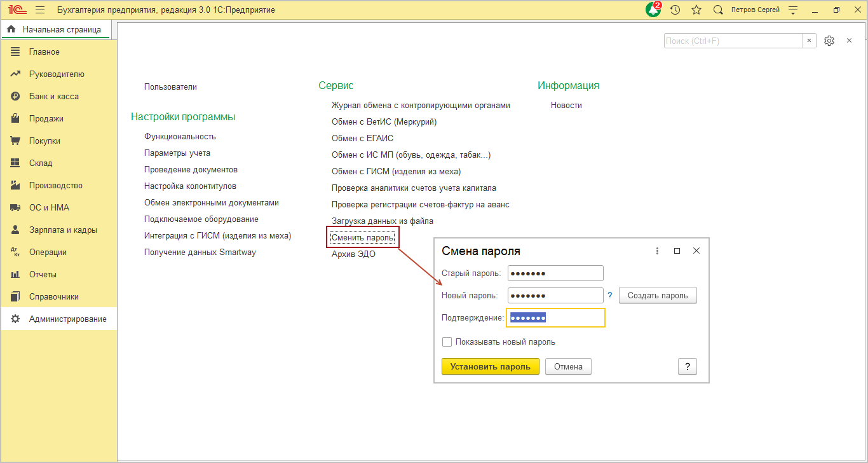The image size is (868, 463).
Task: Open the Главное section
Action: (58, 52)
